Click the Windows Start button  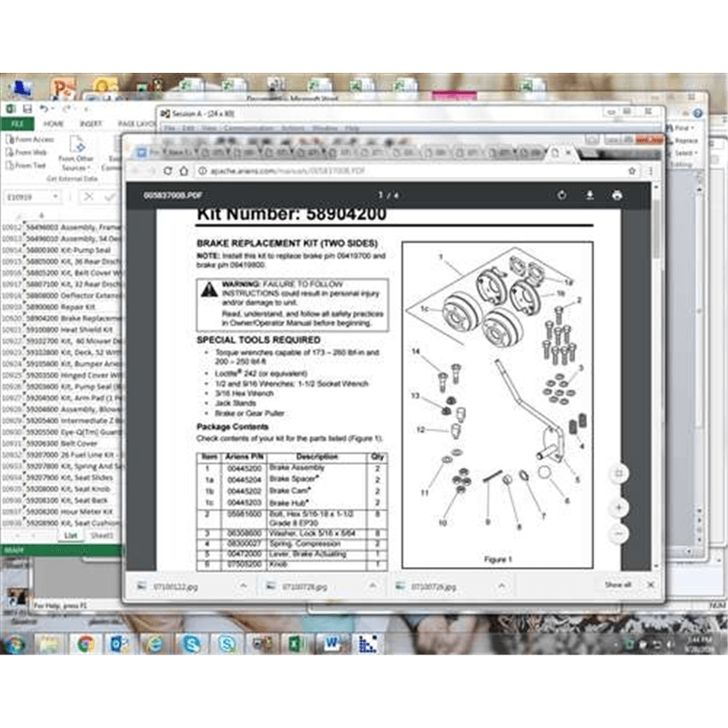click(x=15, y=644)
